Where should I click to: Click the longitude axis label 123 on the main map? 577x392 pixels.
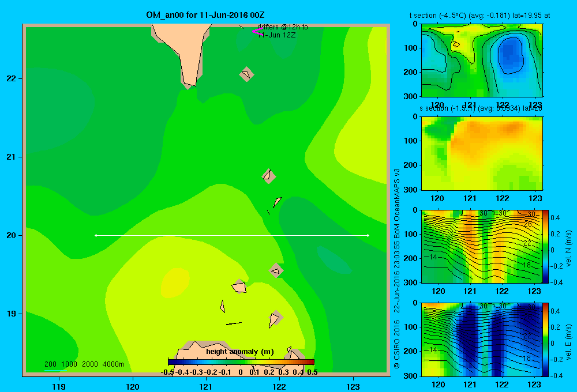click(x=353, y=386)
